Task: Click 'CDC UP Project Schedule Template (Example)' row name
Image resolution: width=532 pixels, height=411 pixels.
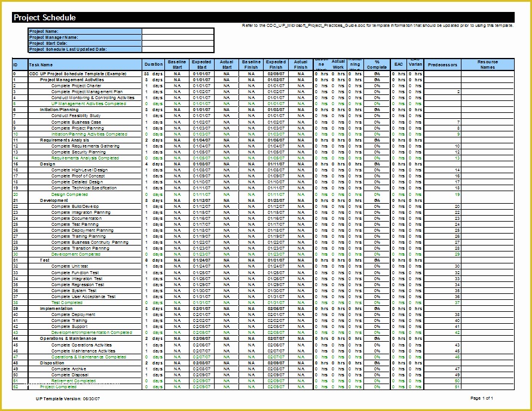Action: [x=78, y=73]
